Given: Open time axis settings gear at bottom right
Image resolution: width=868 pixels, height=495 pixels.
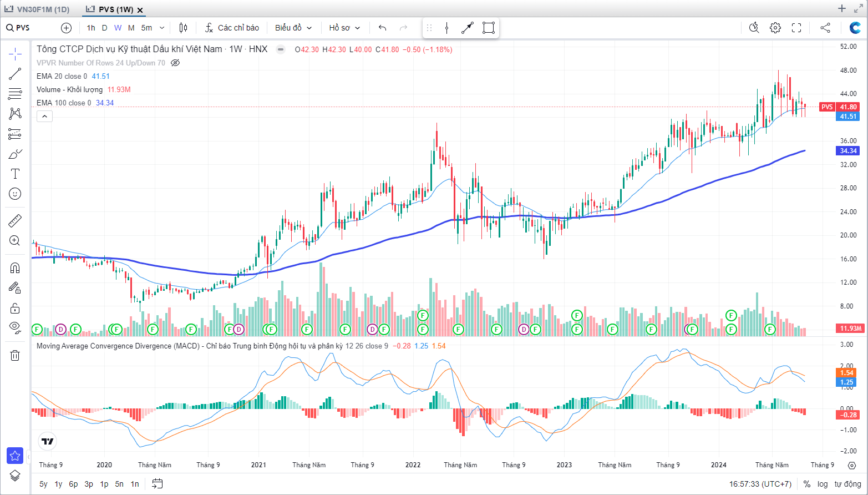Looking at the screenshot, I should tap(852, 465).
